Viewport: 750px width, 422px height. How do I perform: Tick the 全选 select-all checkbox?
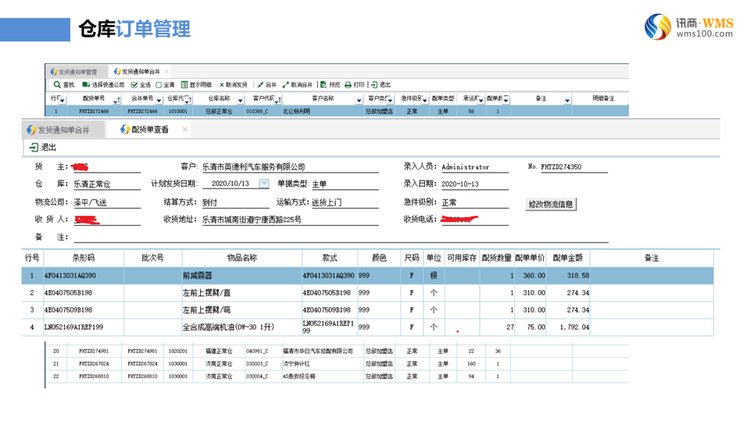coord(134,85)
